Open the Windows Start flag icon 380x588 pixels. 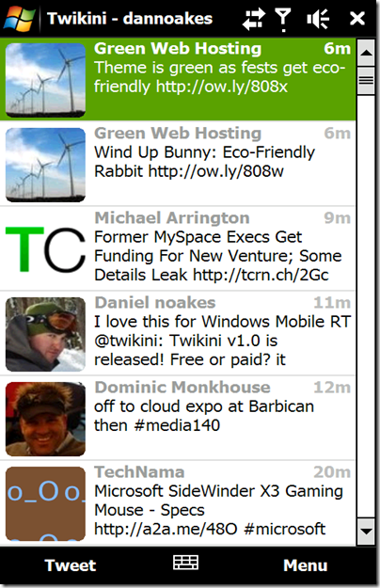point(19,18)
